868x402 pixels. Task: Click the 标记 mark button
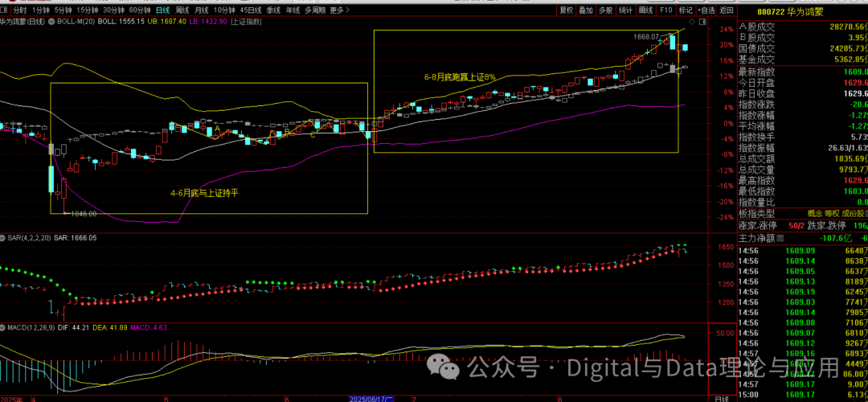[x=686, y=10]
